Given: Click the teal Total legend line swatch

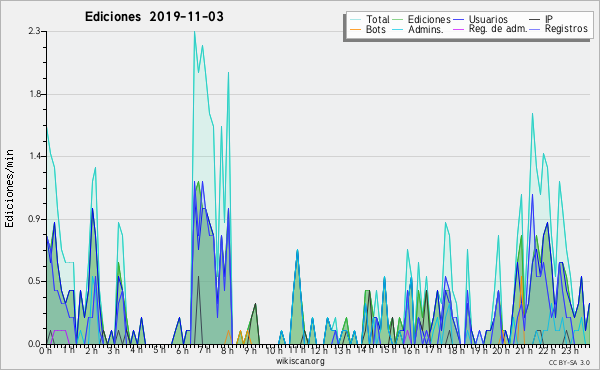Looking at the screenshot, I should tap(355, 19).
